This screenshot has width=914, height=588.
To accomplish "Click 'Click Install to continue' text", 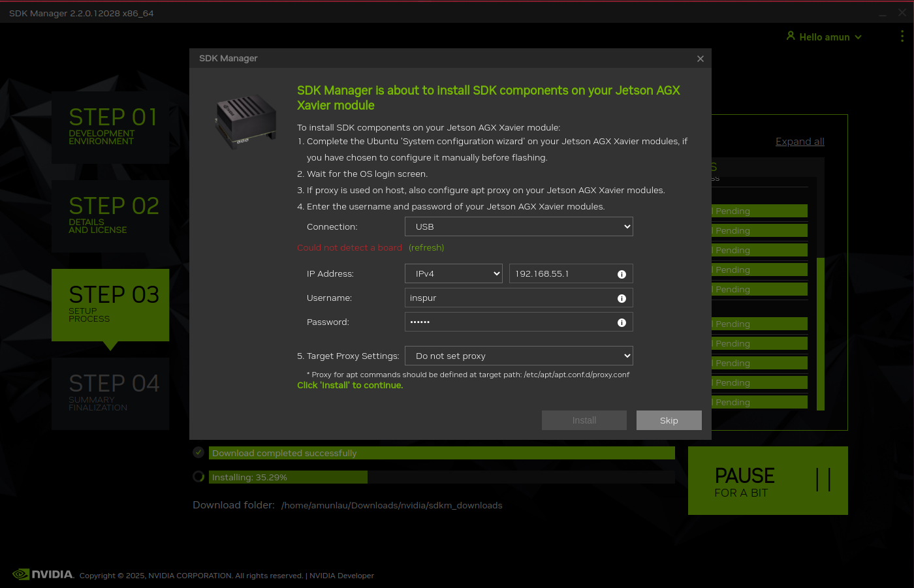I will click(350, 385).
